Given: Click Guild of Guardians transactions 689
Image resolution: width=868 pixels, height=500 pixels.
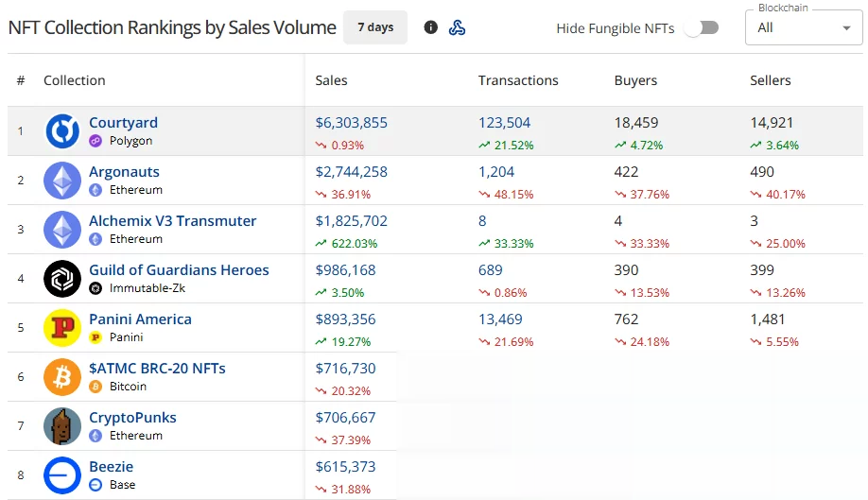Looking at the screenshot, I should click(491, 270).
